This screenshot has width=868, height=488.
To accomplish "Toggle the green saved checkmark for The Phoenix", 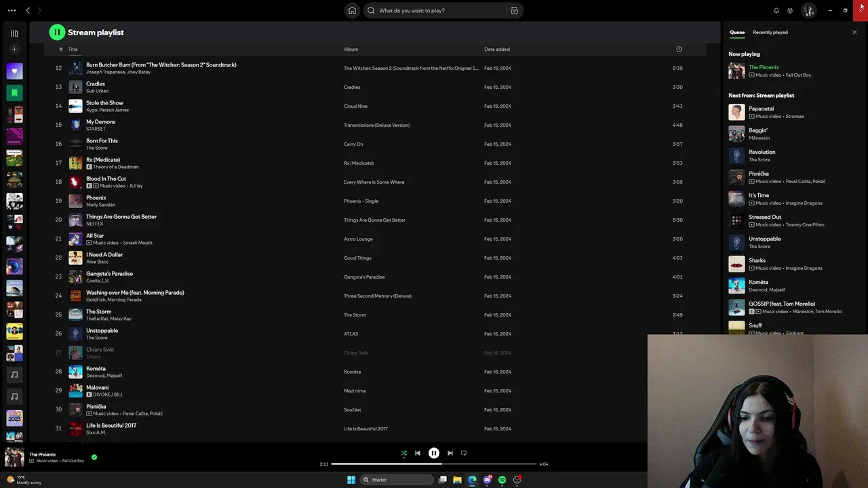I will [94, 457].
